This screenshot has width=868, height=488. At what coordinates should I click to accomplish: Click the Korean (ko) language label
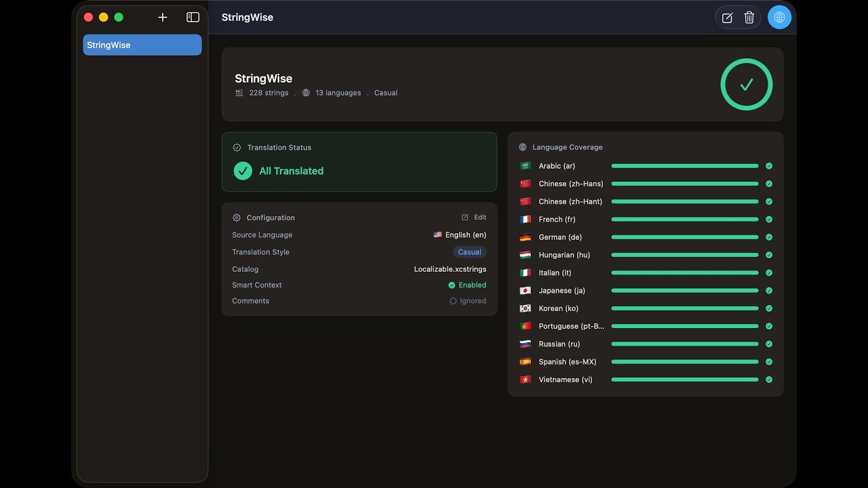pos(559,308)
